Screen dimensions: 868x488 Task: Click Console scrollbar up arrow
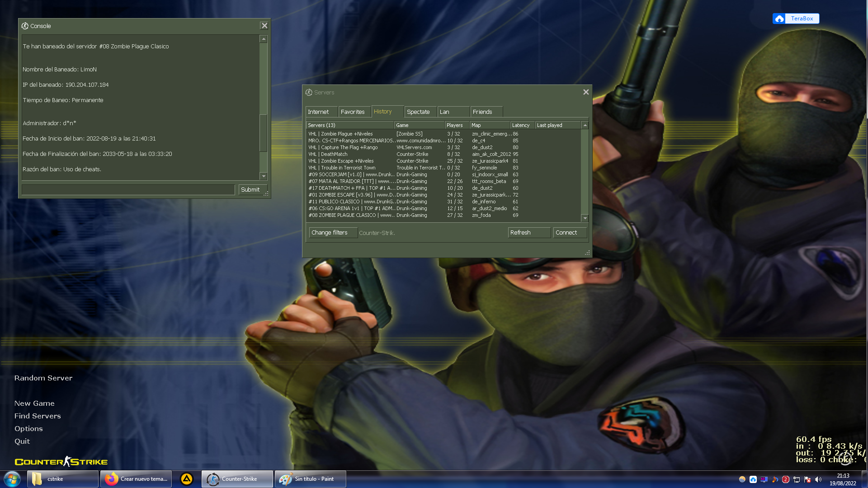tap(264, 39)
